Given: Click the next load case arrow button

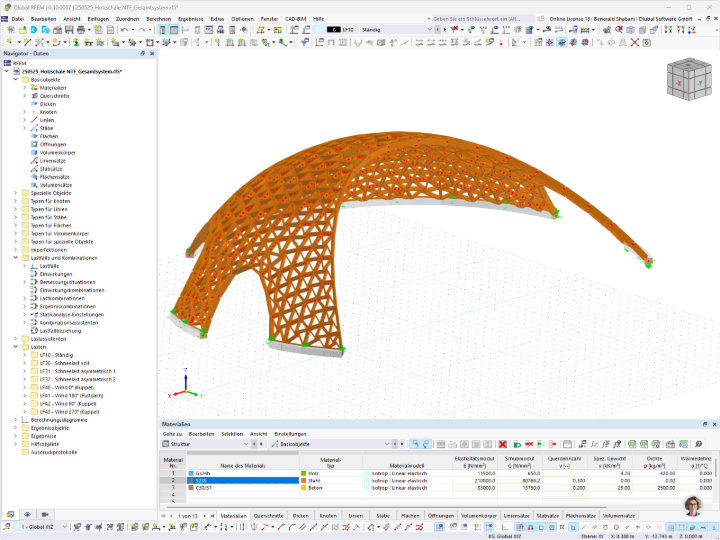Looking at the screenshot, I should 444,29.
